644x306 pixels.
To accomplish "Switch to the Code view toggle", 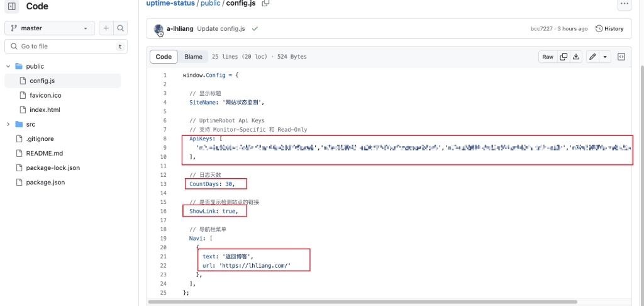I will (x=164, y=57).
